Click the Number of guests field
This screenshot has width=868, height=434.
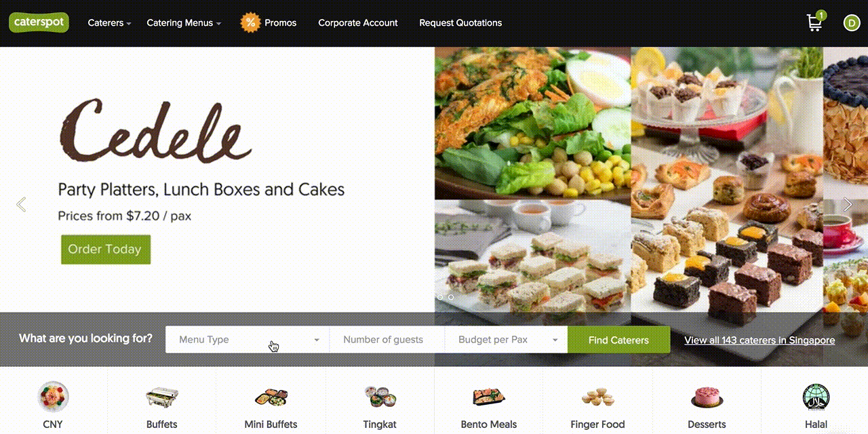tap(387, 340)
